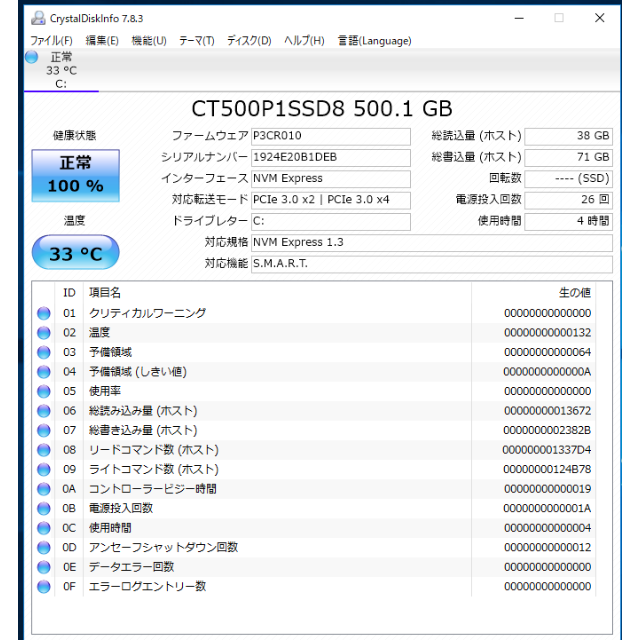Click raw value 0000000000064
This screenshot has height=640, width=640.
coord(547,352)
